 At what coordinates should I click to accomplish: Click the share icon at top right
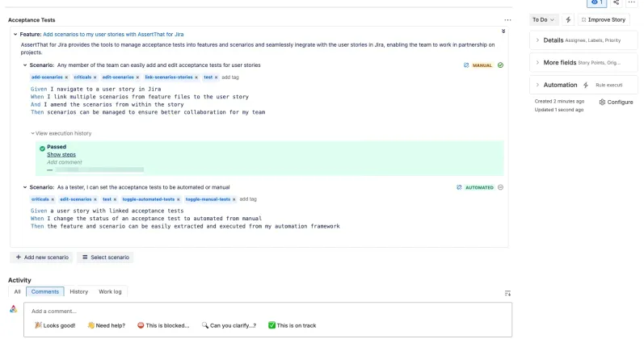pyautogui.click(x=616, y=2)
